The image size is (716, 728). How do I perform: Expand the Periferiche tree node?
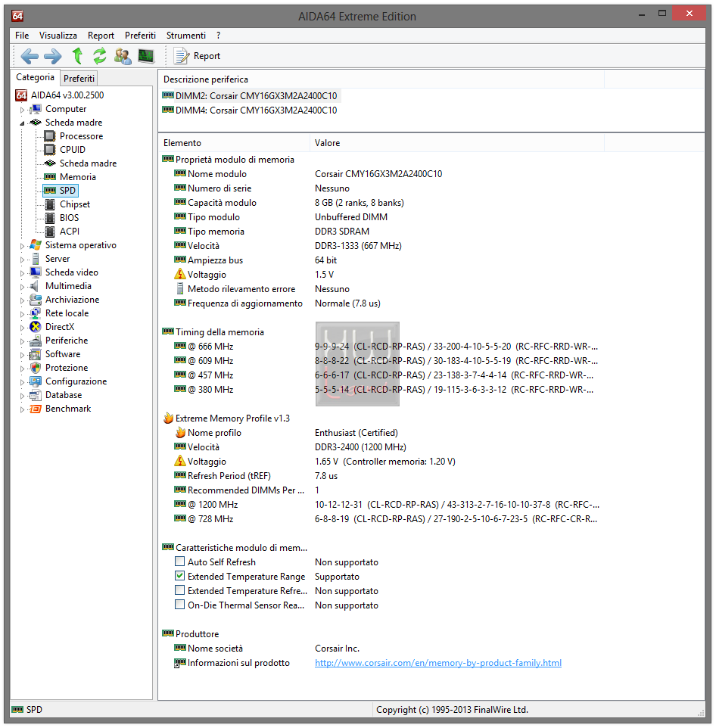(22, 341)
